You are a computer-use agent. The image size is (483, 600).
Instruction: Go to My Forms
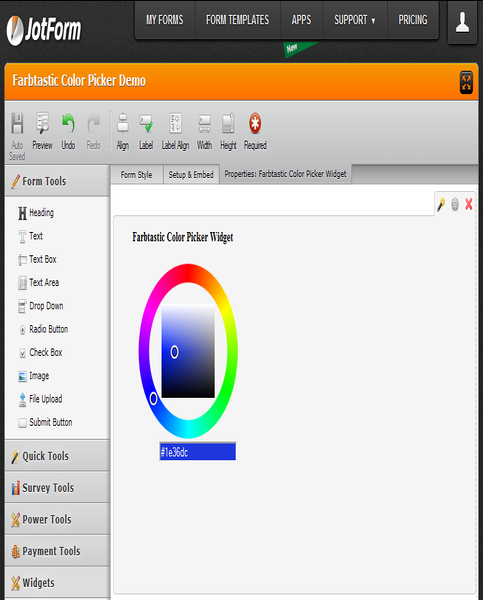coord(165,20)
